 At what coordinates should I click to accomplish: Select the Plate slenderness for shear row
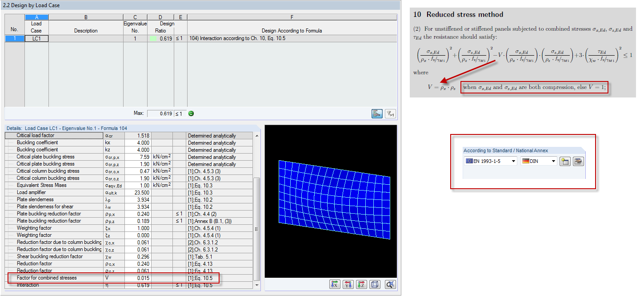(129, 207)
